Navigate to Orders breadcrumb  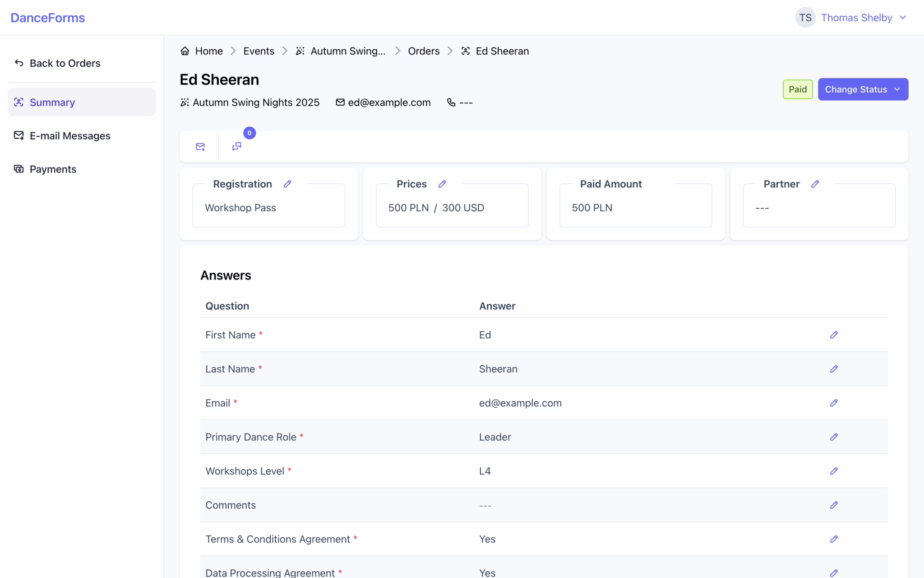point(423,51)
